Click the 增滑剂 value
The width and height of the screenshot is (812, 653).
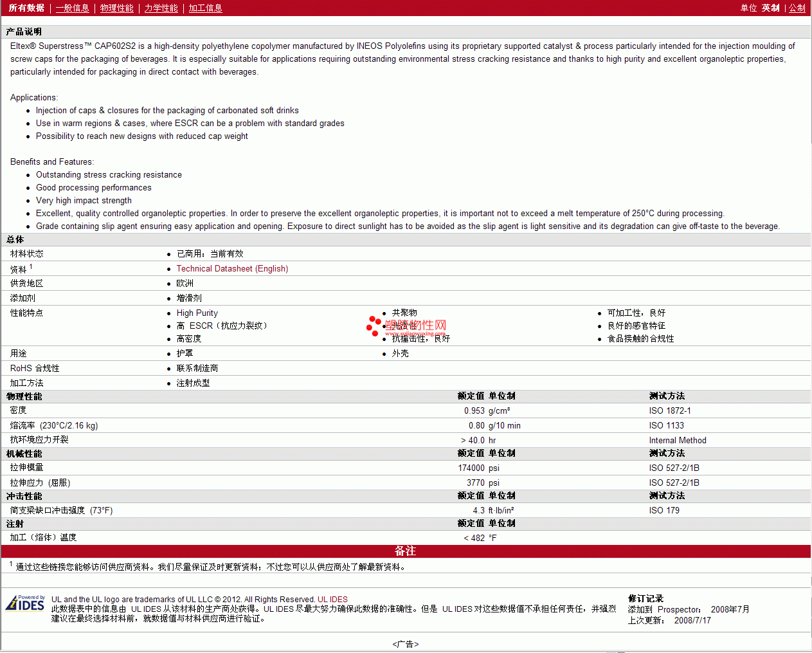click(x=189, y=298)
